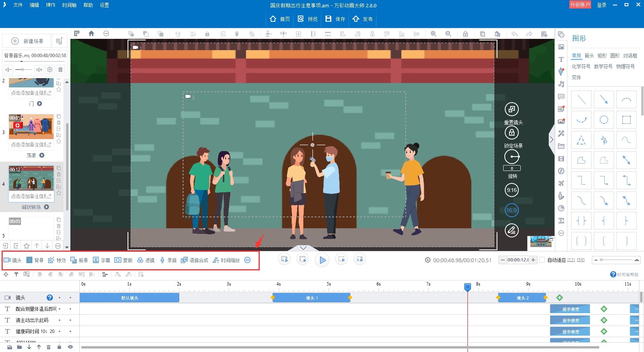Switch to the 对话框 shapes tab

630,56
